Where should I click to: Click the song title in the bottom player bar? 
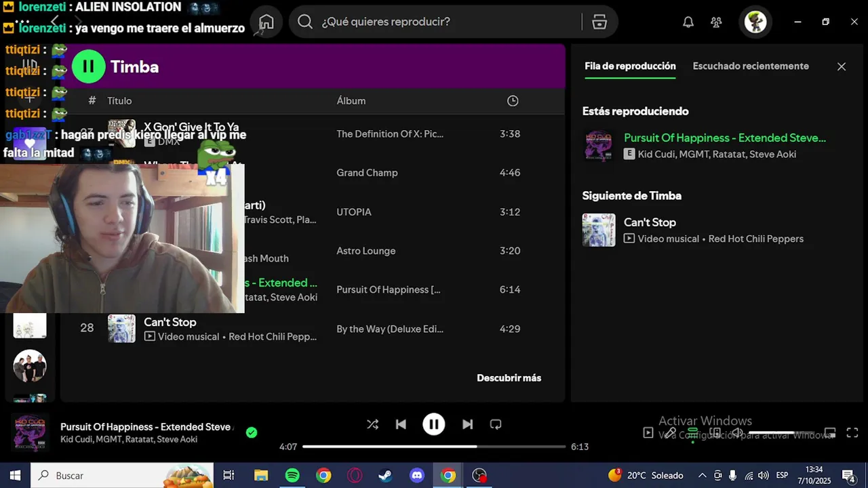pos(146,427)
